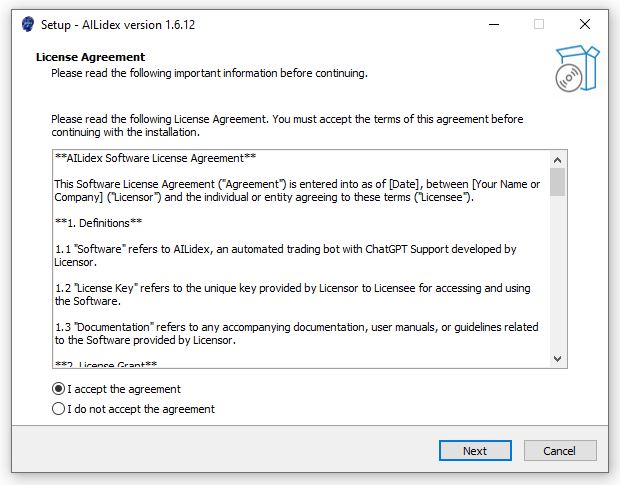Screen dimensions: 620x485
Task: Click the bold "License Agreement" page heading
Action: coord(91,57)
